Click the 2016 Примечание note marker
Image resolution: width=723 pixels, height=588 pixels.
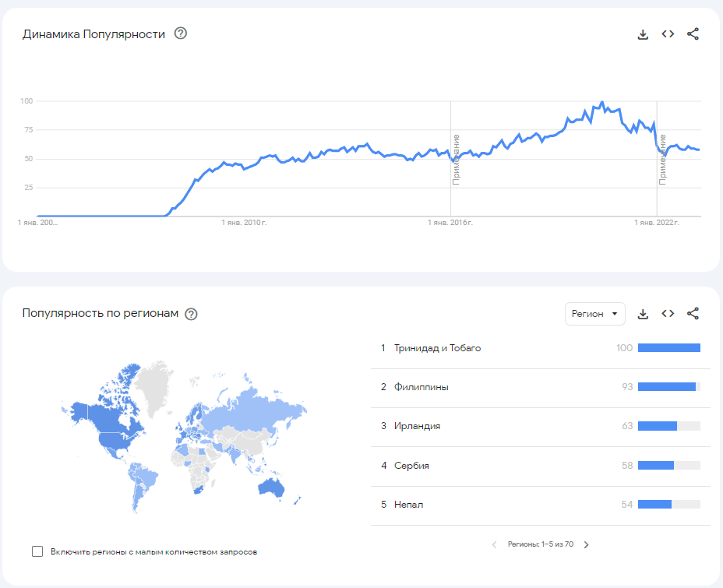tap(457, 159)
